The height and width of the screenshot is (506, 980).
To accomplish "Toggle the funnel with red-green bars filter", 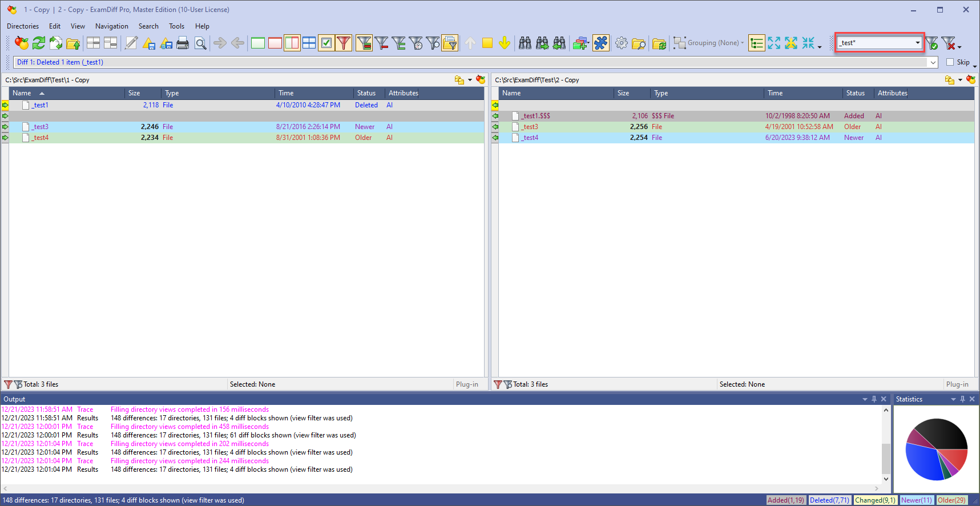I will 364,43.
